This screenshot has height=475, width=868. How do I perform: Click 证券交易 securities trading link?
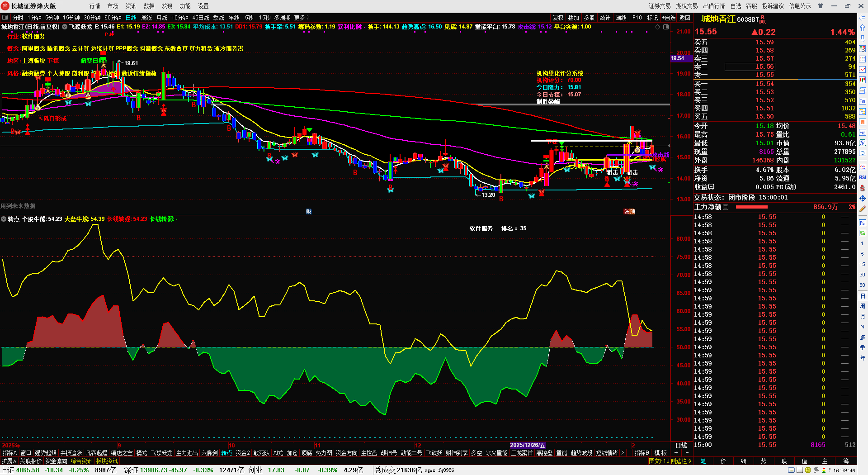pos(660,6)
